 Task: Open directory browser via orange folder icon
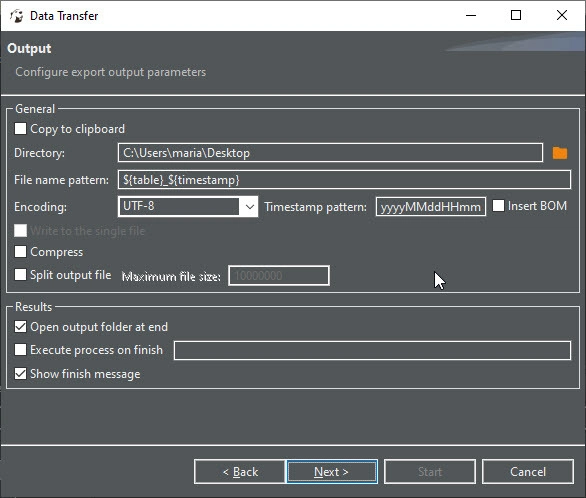pos(559,153)
